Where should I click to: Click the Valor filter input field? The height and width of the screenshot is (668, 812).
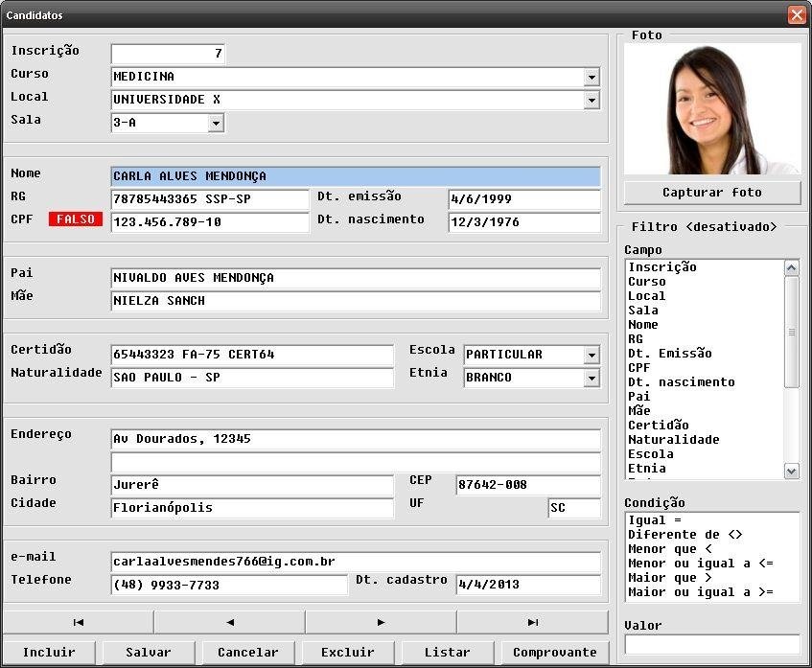tap(712, 645)
